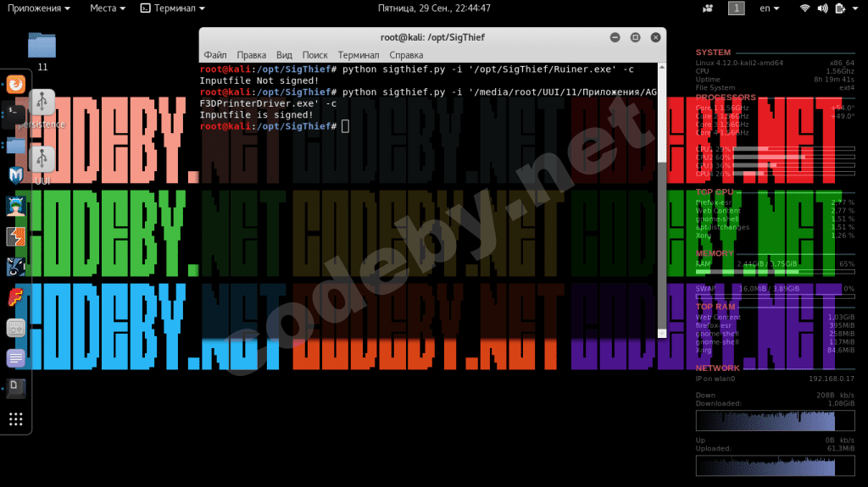Screen dimensions: 868x487
Task: Close the terminal window
Action: (x=655, y=37)
